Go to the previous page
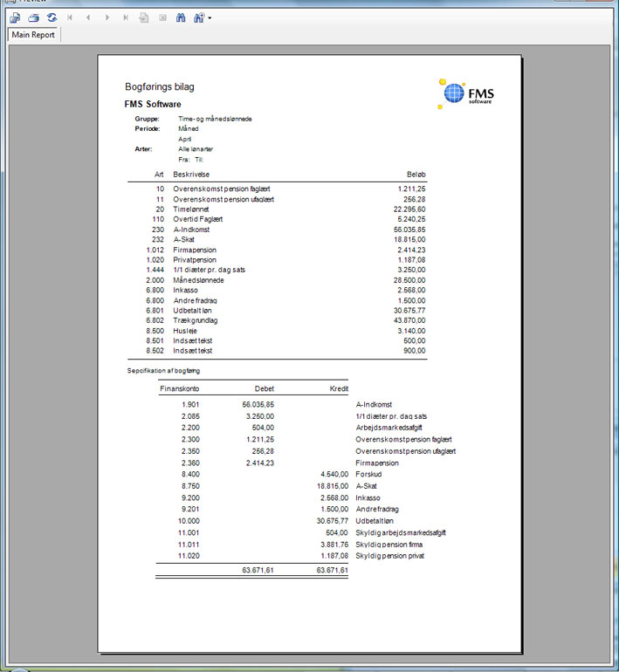 88,17
